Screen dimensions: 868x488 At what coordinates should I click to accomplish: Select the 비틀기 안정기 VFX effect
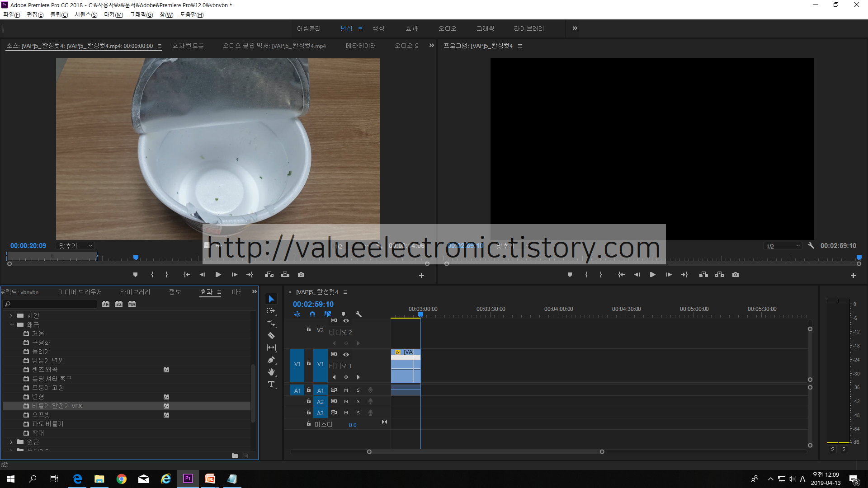click(57, 406)
